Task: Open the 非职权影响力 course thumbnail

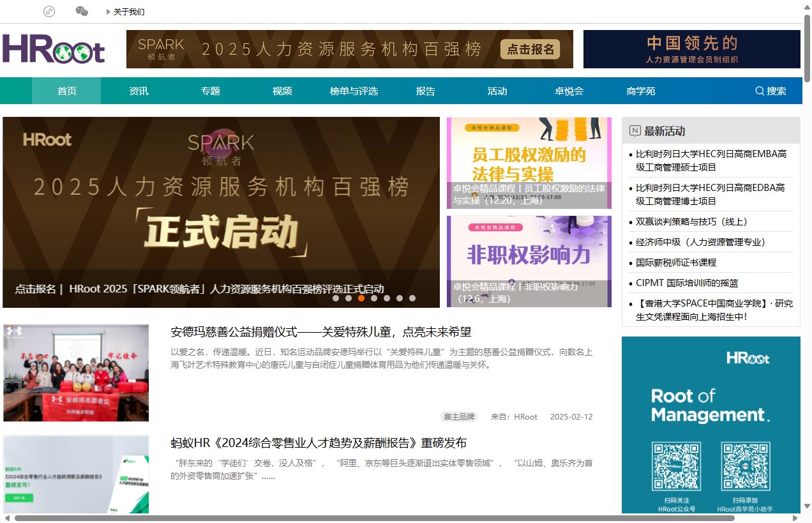Action: pyautogui.click(x=529, y=261)
